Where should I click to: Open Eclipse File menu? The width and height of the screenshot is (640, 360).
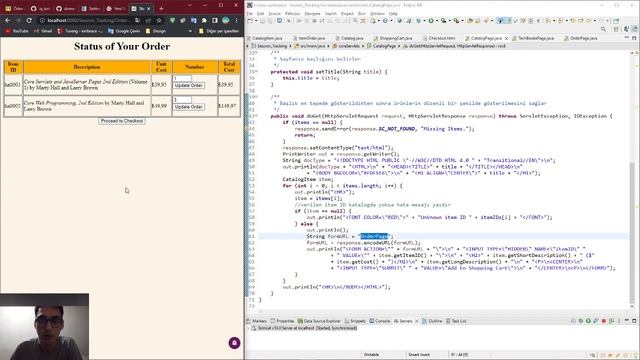(250, 13)
